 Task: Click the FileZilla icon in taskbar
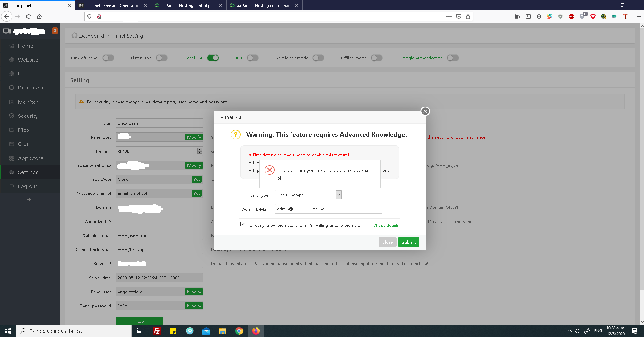(x=157, y=331)
